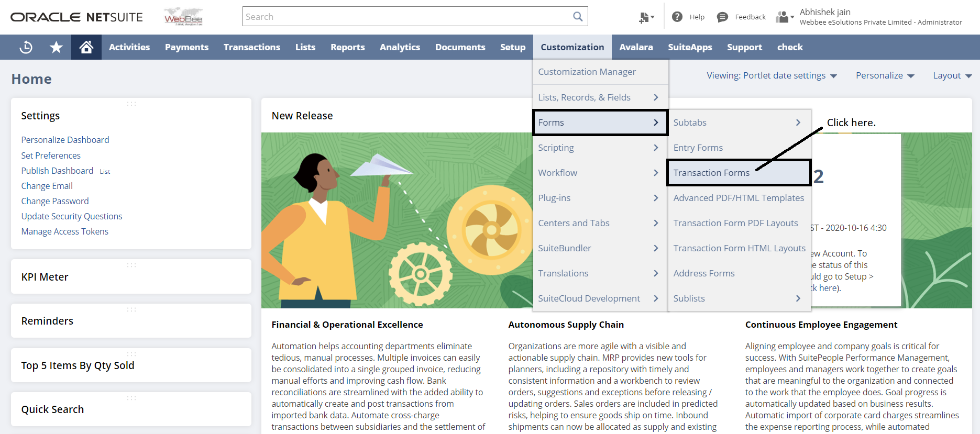Expand the Sublists submenu

pos(740,298)
